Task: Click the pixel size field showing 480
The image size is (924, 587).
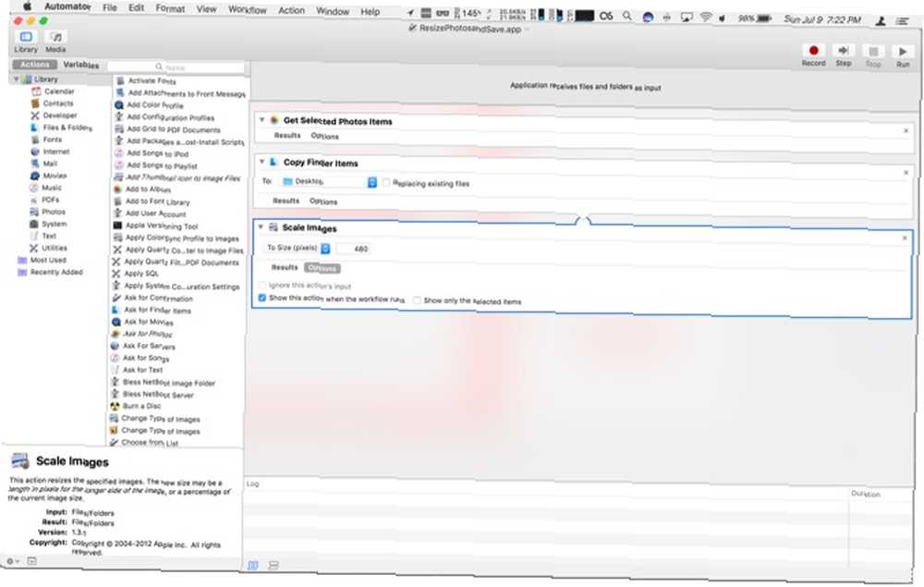Action: pyautogui.click(x=354, y=249)
